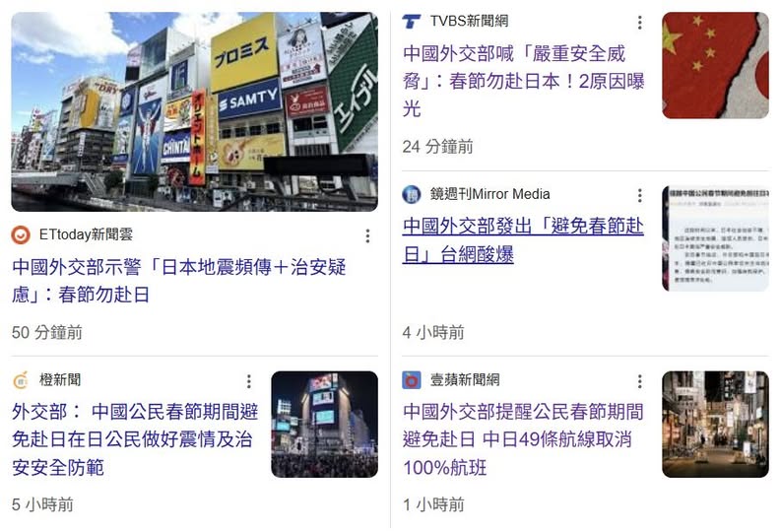781x532 pixels.
Task: Open three-dot menu for 鏡週刊 Mirror Media article
Action: tap(639, 195)
